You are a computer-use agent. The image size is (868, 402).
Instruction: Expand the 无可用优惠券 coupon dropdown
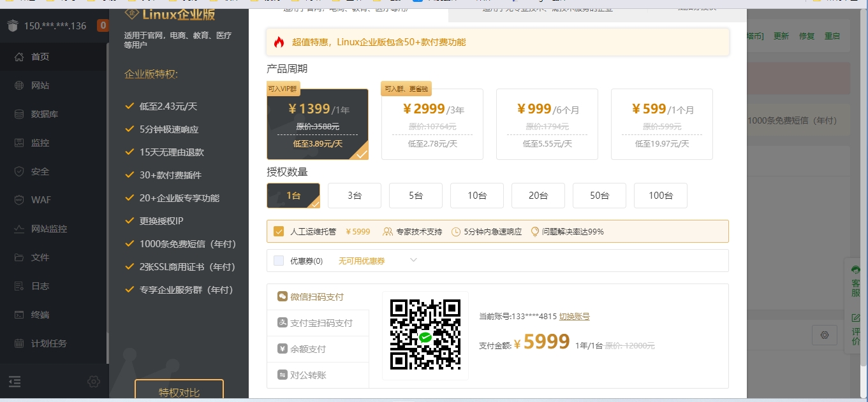(x=378, y=261)
